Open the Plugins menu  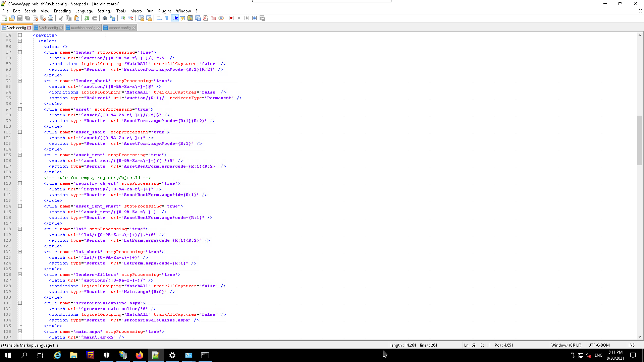pos(164,11)
